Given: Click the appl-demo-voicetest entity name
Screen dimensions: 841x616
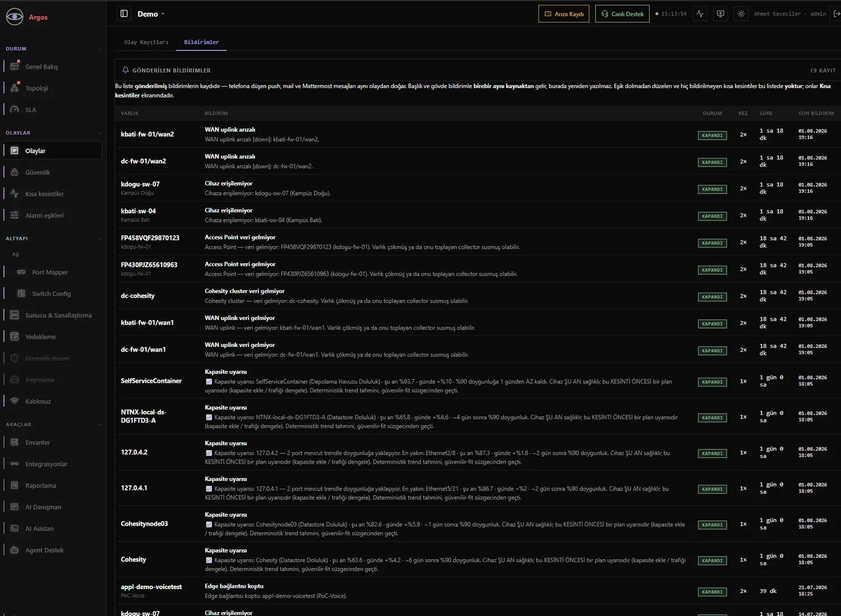Looking at the screenshot, I should pos(151,587).
